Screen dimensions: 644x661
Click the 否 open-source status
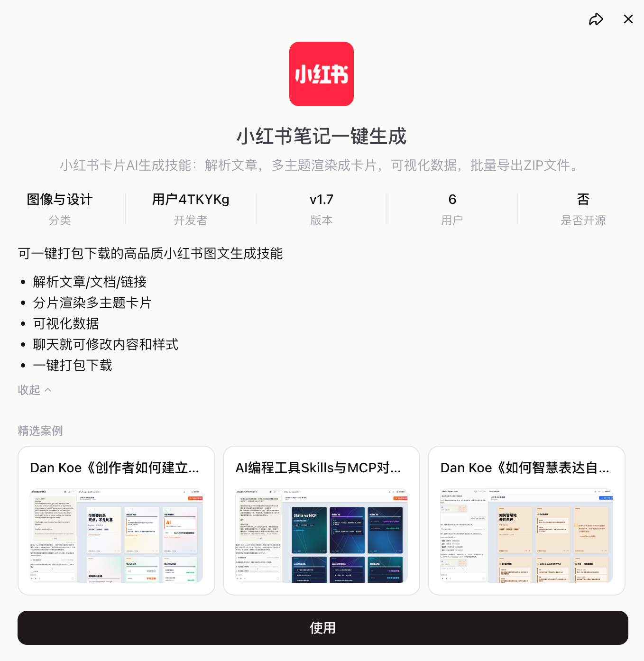(x=583, y=200)
